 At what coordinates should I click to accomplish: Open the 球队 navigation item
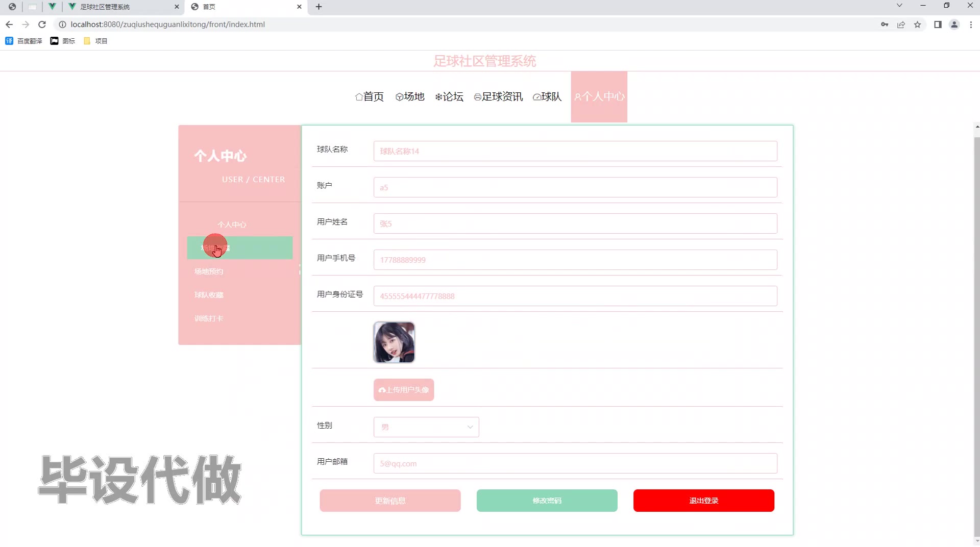(547, 96)
